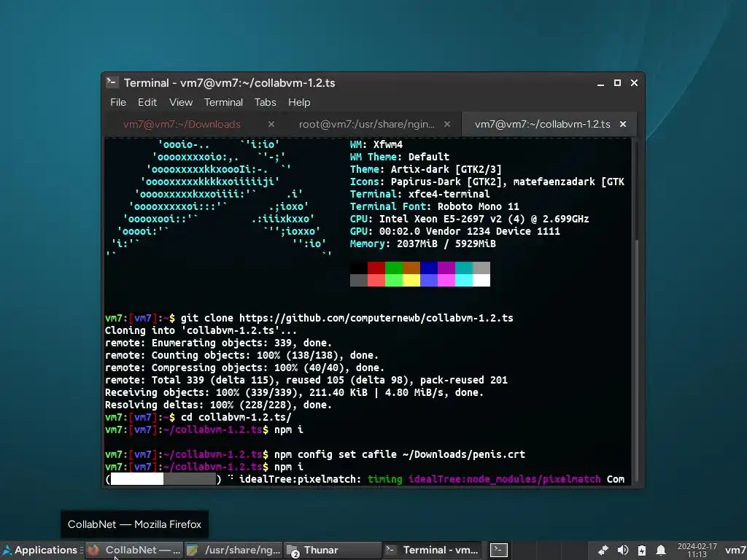The width and height of the screenshot is (747, 560).
Task: Click 'remote: Total 339 (delta 115)' line
Action: [306, 380]
